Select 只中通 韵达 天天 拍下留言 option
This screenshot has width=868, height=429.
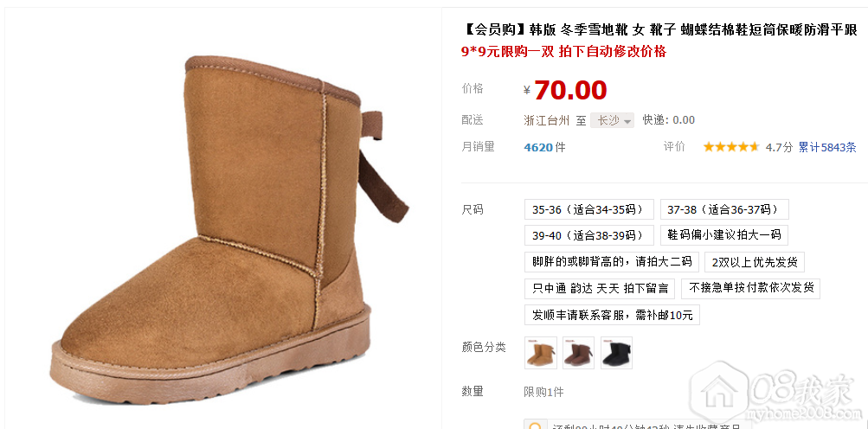click(x=600, y=288)
